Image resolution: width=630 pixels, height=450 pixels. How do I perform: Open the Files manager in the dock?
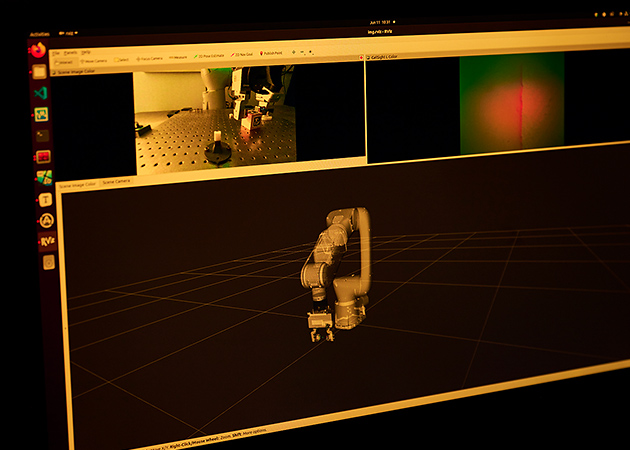pos(39,72)
